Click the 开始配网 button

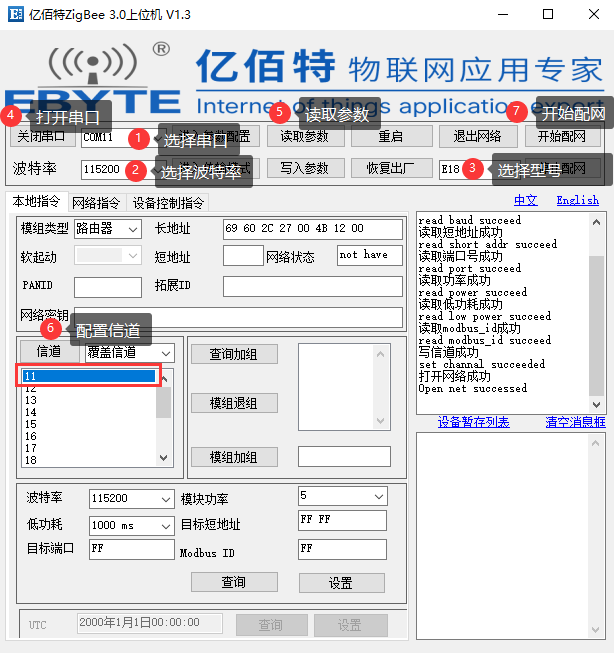pyautogui.click(x=562, y=136)
